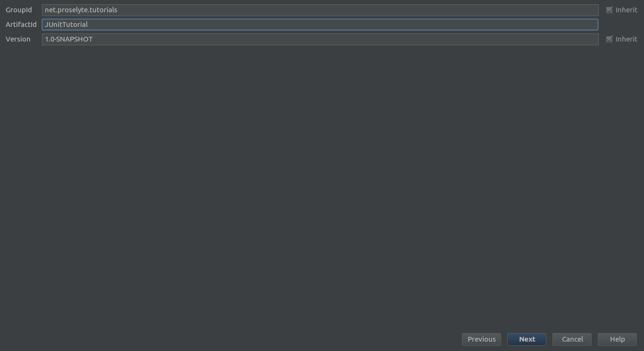Go back with the Previous button
The image size is (644, 351).
[x=481, y=339]
